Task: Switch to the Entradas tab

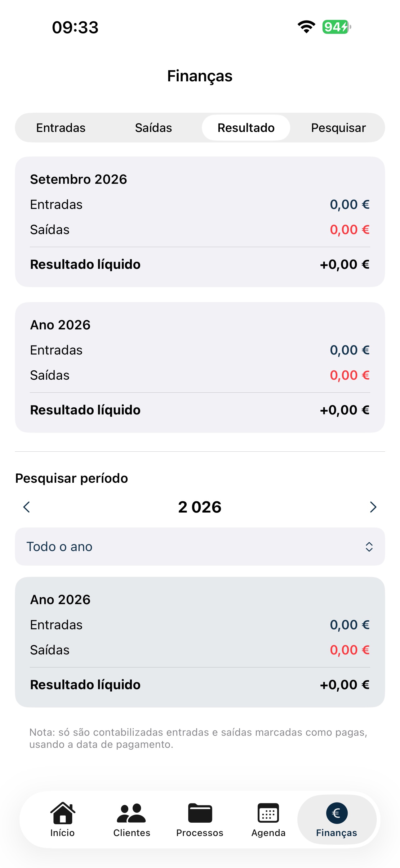Action: click(x=61, y=128)
